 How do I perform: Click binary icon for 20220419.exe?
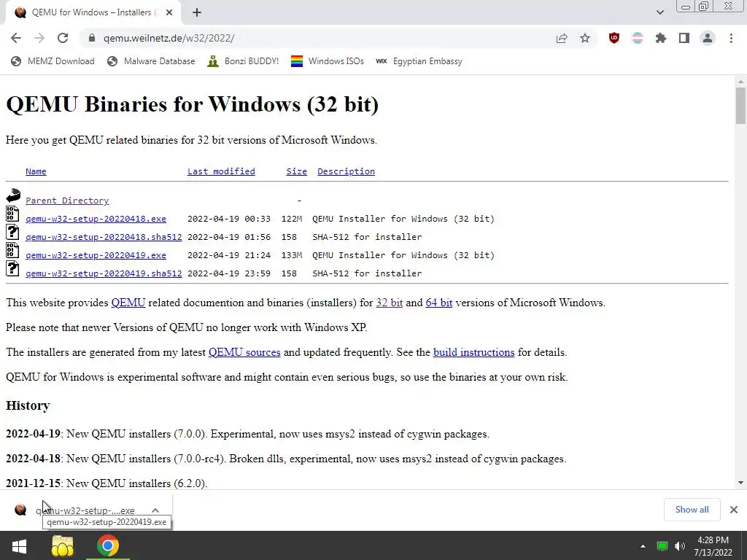pos(12,250)
